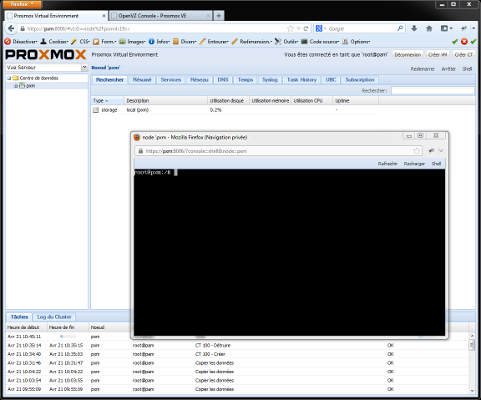Image resolution: width=481 pixels, height=400 pixels.
Task: Open the dropdown chevron in the console popup toolbar
Action: pyautogui.click(x=441, y=151)
